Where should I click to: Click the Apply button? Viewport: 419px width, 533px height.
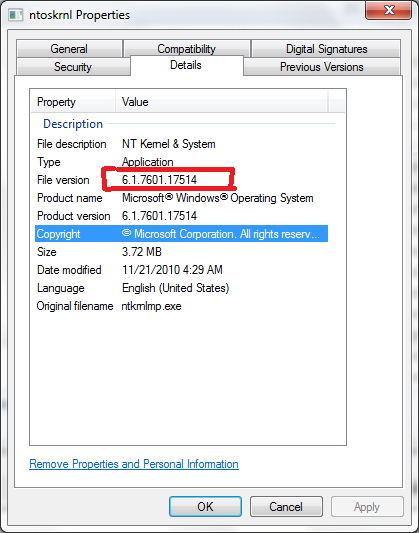pos(367,506)
